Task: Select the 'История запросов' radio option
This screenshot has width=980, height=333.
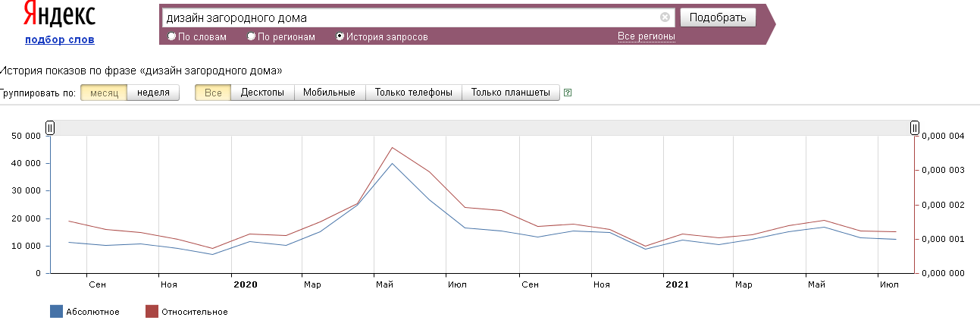Action: tap(340, 36)
